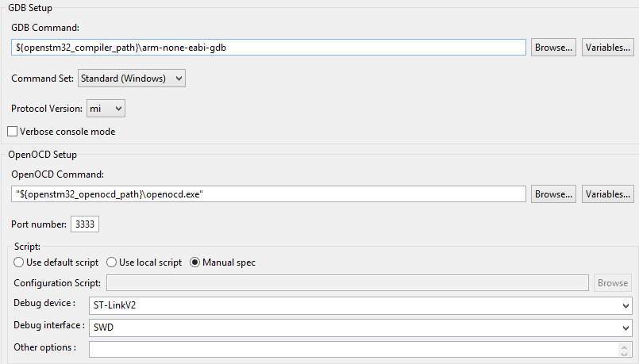Viewport: 639px width, 364px height.
Task: Click Browse button for GDB Command
Action: pos(553,48)
